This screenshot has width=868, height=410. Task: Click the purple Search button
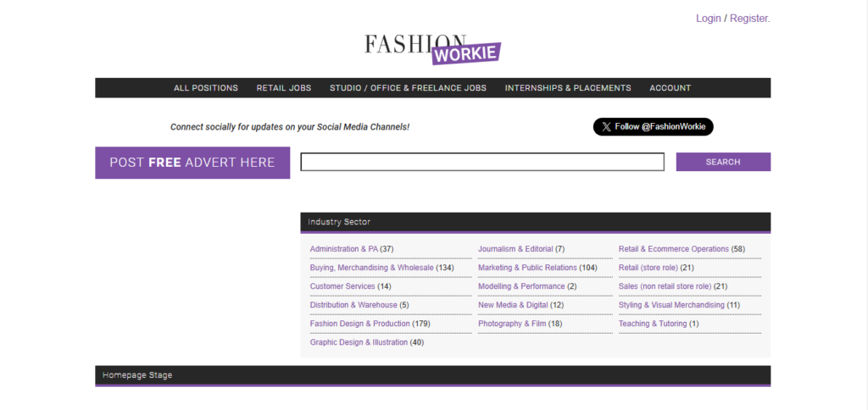pyautogui.click(x=723, y=162)
